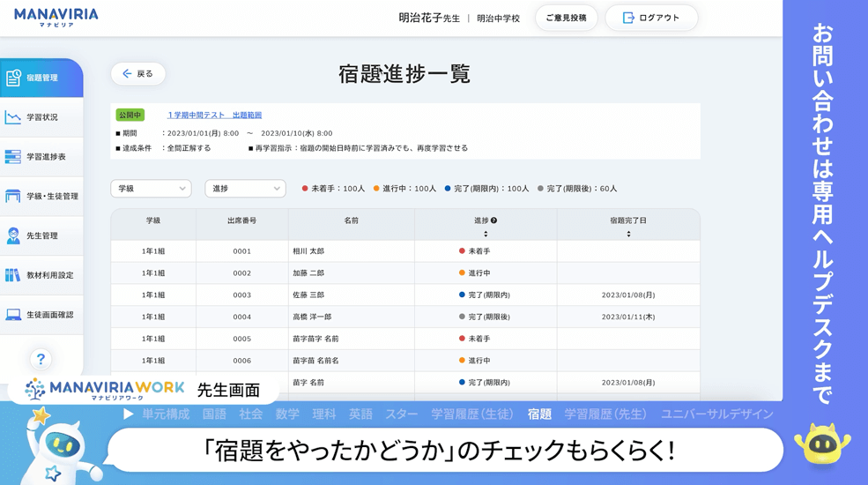Open 先生管理 teacher icon
This screenshot has width=868, height=485.
click(x=13, y=235)
